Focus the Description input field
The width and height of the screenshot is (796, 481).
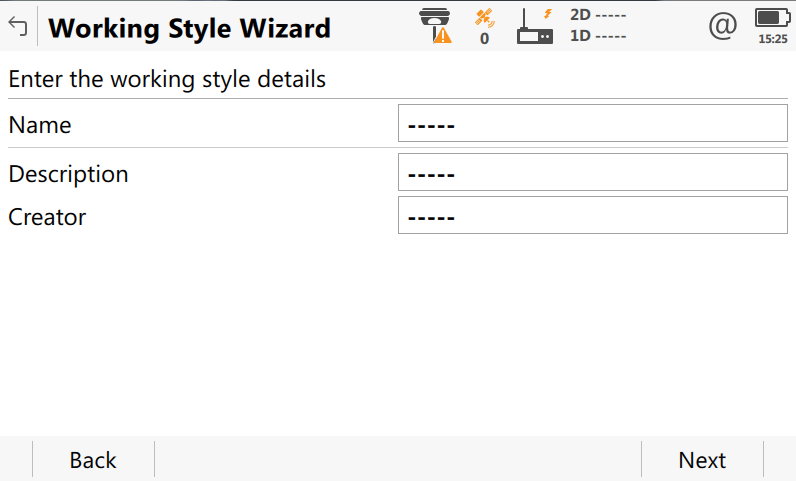click(x=592, y=172)
